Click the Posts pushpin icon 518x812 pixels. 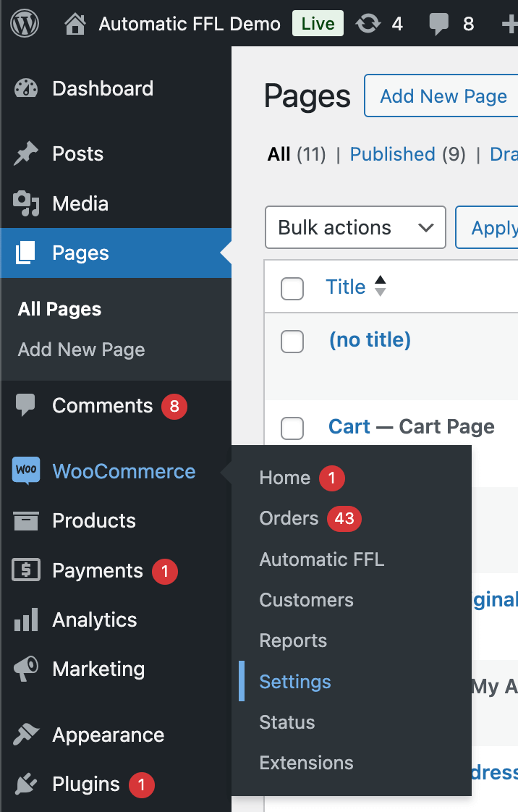[26, 154]
